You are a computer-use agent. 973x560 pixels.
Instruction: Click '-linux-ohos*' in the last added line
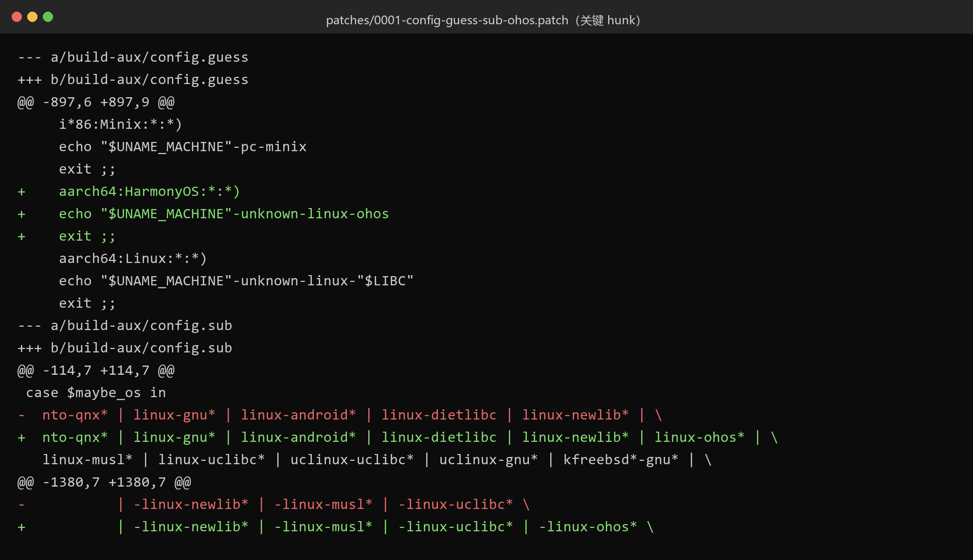588,527
